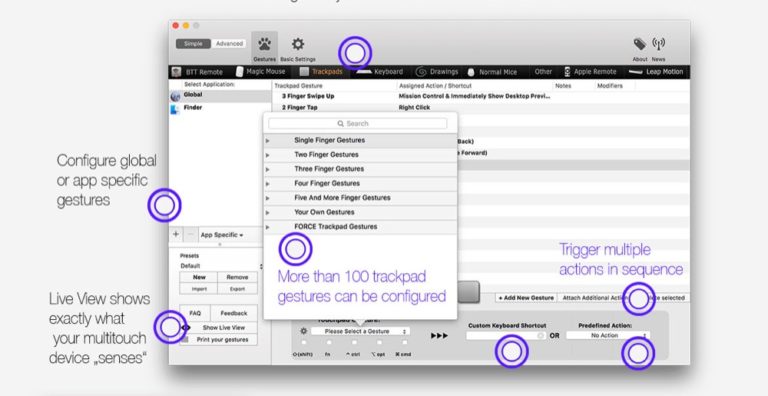
Task: Click the About tag icon
Action: [x=640, y=44]
